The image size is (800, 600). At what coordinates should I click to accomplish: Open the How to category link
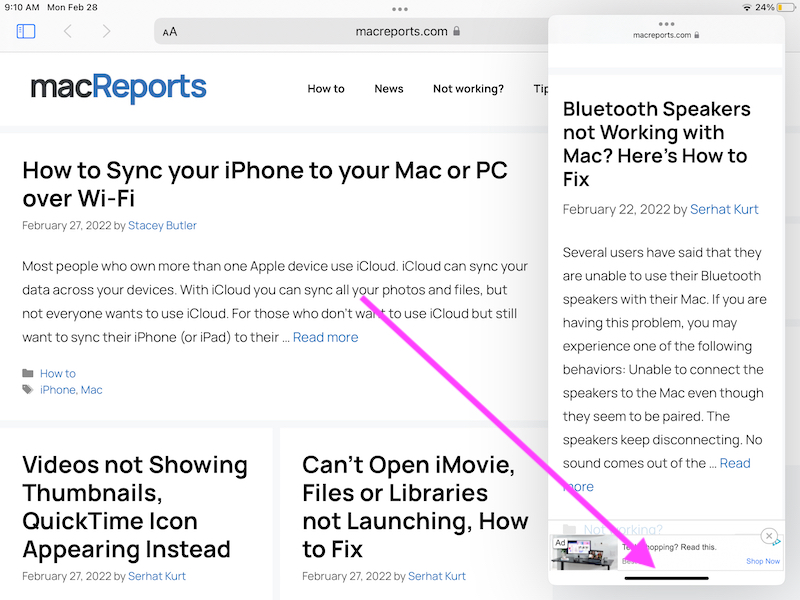[58, 373]
